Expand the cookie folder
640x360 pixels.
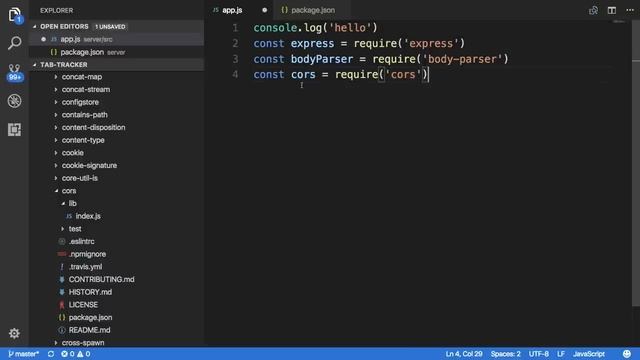73,153
